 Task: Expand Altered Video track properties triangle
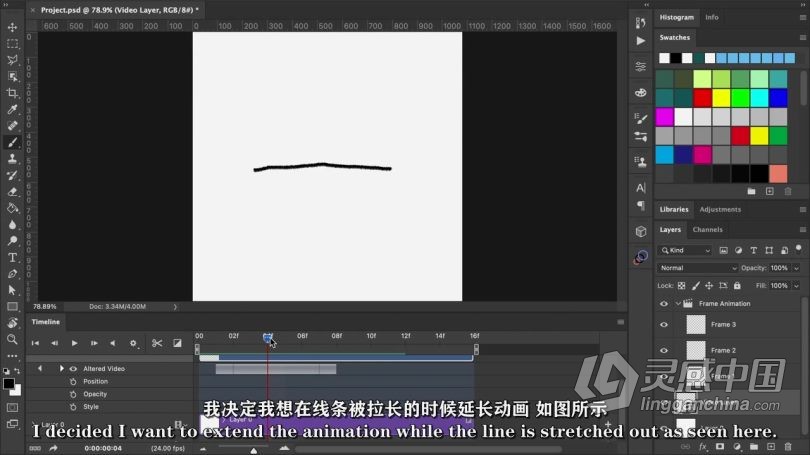[x=61, y=369]
